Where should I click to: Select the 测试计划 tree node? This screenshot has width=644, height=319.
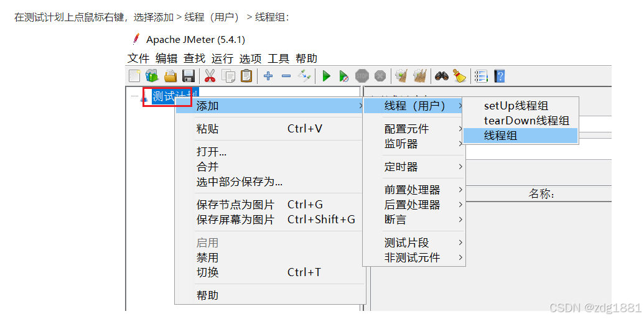[x=175, y=96]
